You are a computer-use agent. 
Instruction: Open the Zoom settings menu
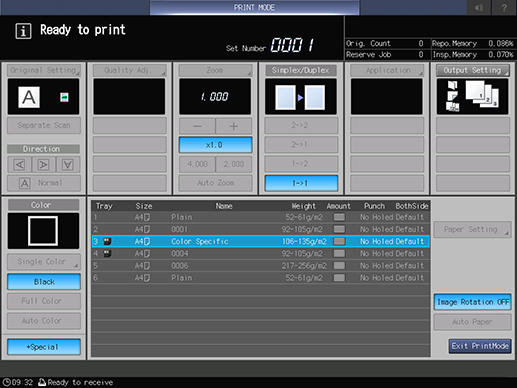tap(215, 70)
